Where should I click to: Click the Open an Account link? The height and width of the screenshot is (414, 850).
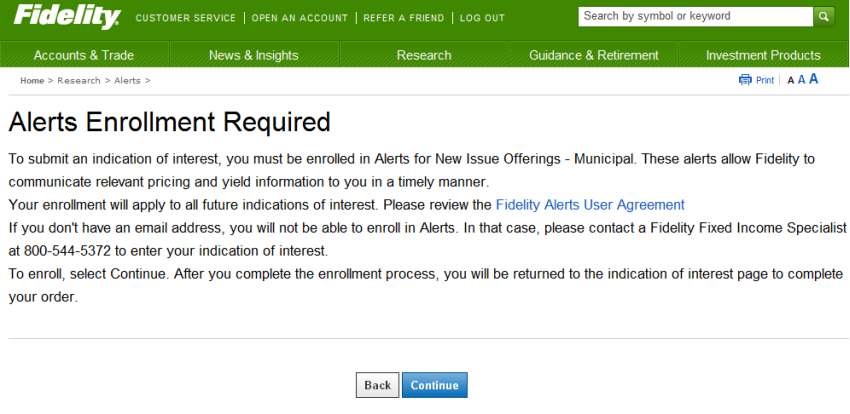point(300,18)
